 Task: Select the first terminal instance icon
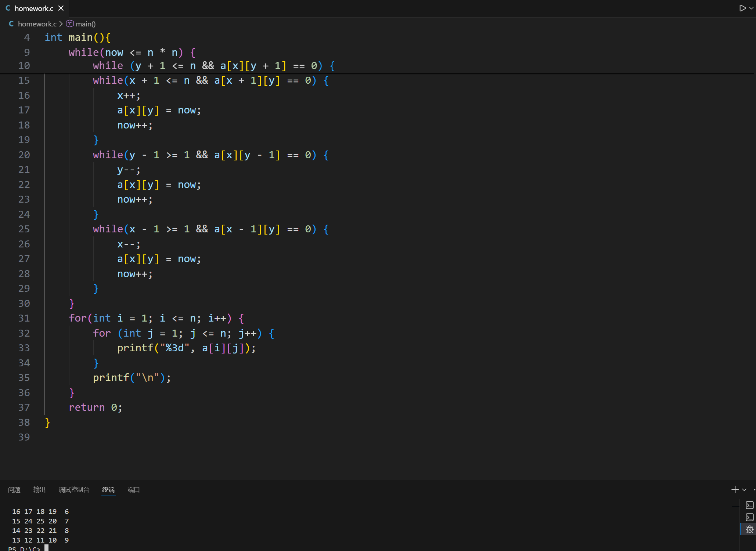pos(749,505)
